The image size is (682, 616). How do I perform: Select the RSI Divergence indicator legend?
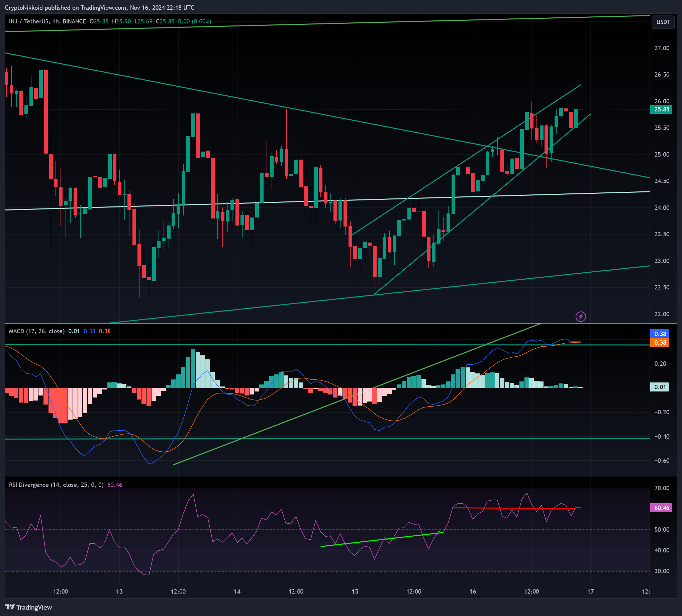tap(56, 485)
